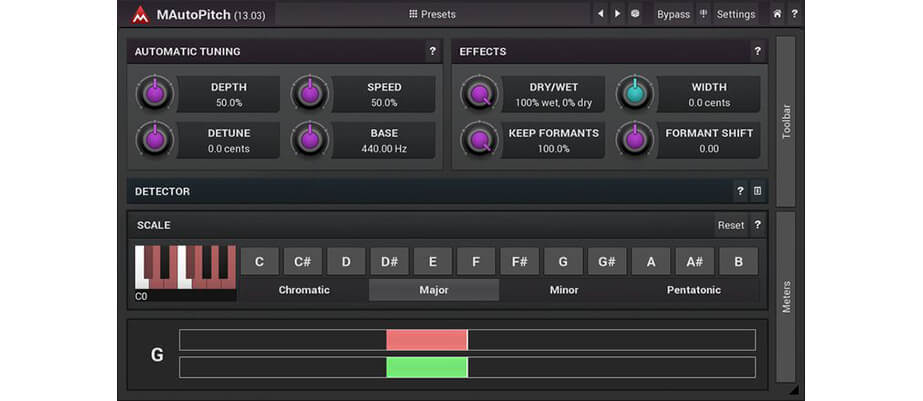Open help for Effects panel
This screenshot has height=401, width=923.
click(758, 51)
